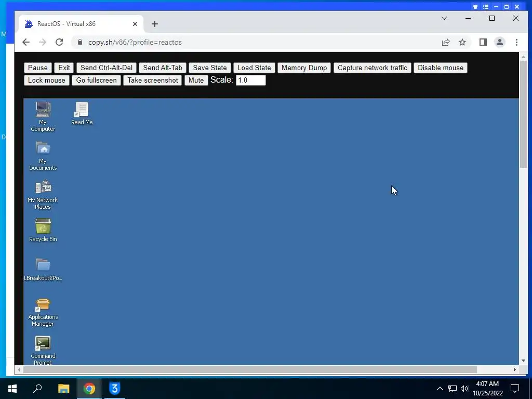Launch Applications Manager desktop icon
This screenshot has height=399, width=532.
43,312
